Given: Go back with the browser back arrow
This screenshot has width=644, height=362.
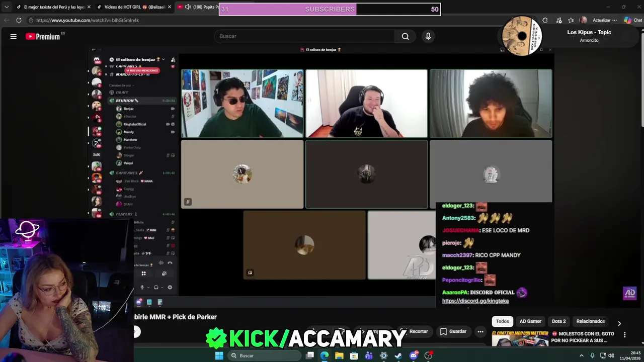Looking at the screenshot, I should (x=6, y=20).
